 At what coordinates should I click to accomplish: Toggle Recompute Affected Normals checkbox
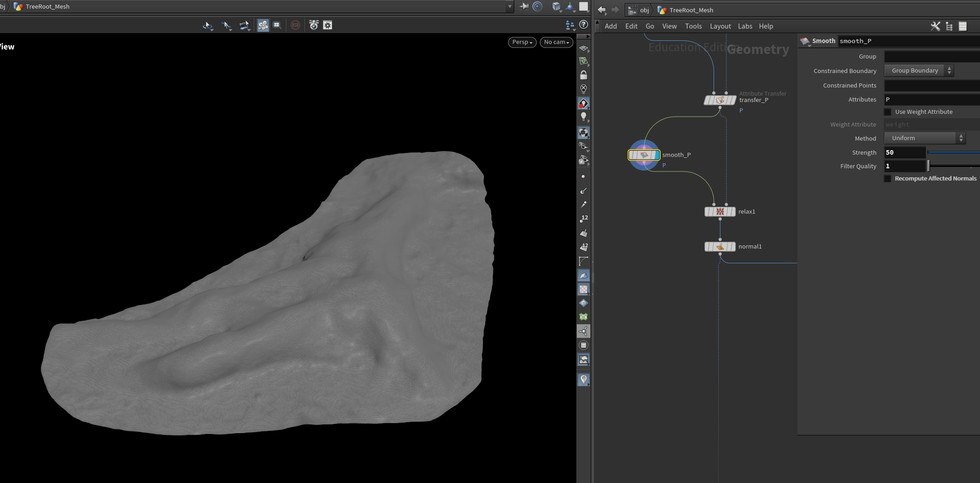888,179
